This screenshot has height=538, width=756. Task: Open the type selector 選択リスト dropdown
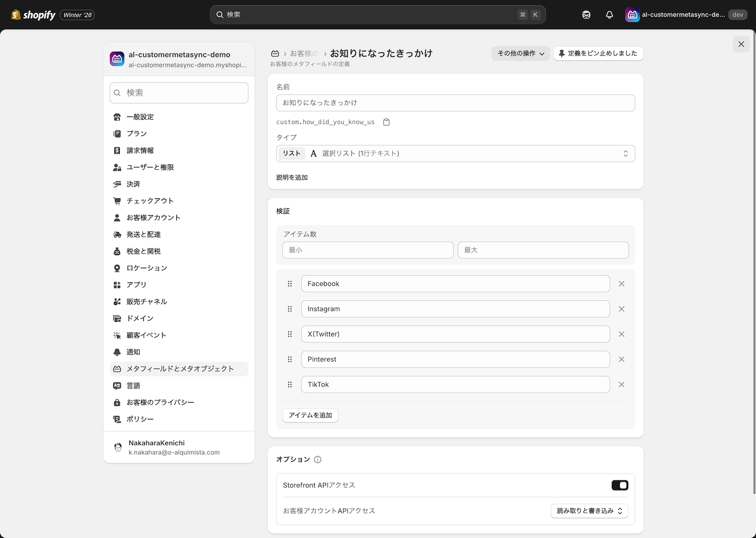(x=455, y=154)
